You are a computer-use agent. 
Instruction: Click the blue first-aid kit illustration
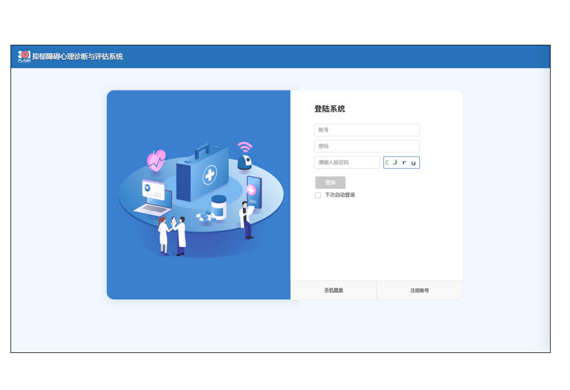click(202, 172)
